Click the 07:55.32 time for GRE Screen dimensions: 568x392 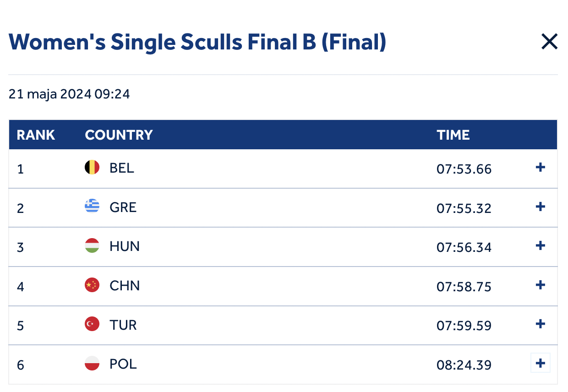464,208
